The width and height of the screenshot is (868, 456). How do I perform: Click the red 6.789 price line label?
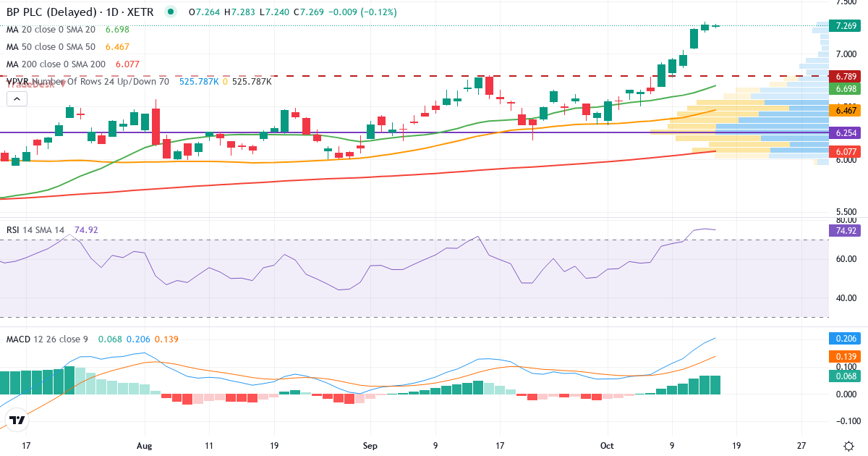(x=846, y=76)
